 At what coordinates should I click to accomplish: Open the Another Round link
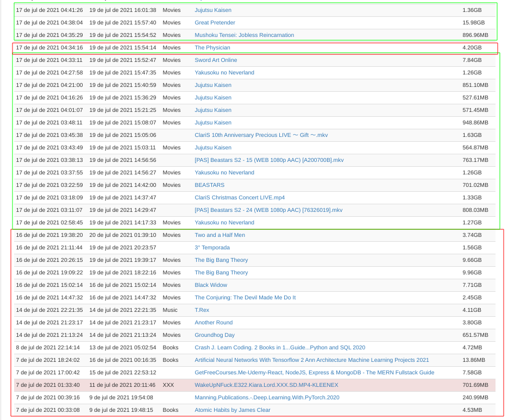point(214,322)
